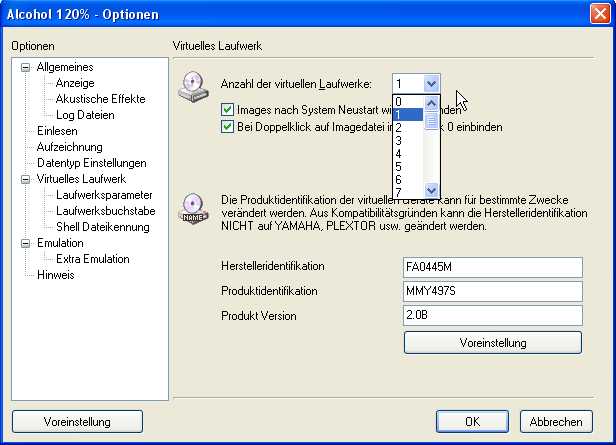Open Laufwerksparameter options page
616x445 pixels.
[104, 195]
